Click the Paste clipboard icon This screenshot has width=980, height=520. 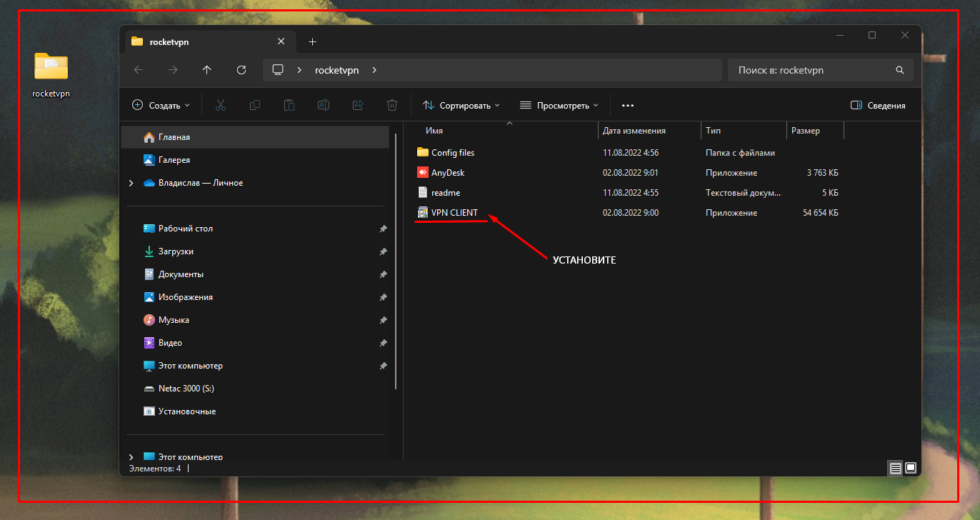click(x=289, y=105)
